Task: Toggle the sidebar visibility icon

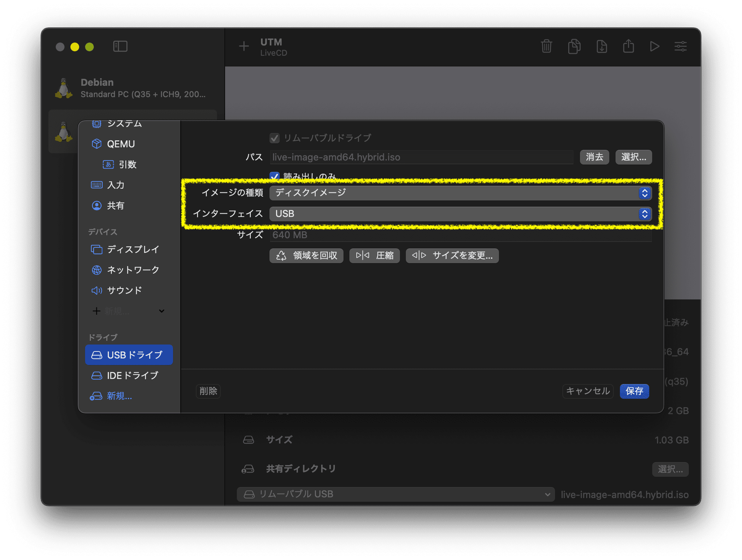Action: click(x=120, y=47)
